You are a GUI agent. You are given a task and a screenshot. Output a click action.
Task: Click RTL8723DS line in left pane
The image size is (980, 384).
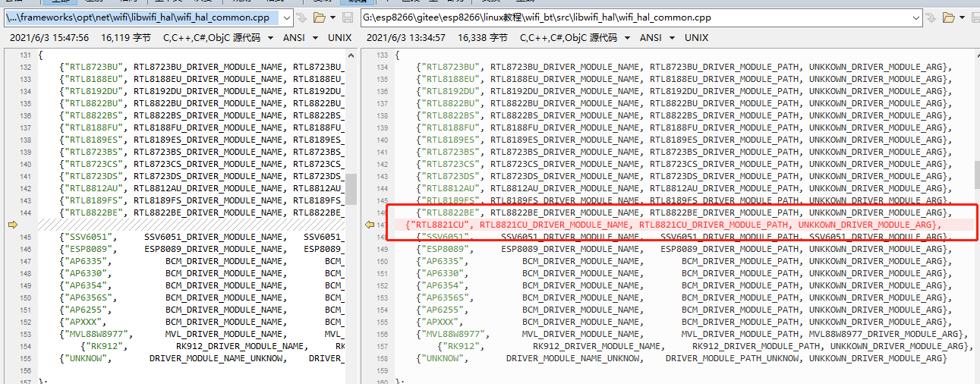point(201,176)
